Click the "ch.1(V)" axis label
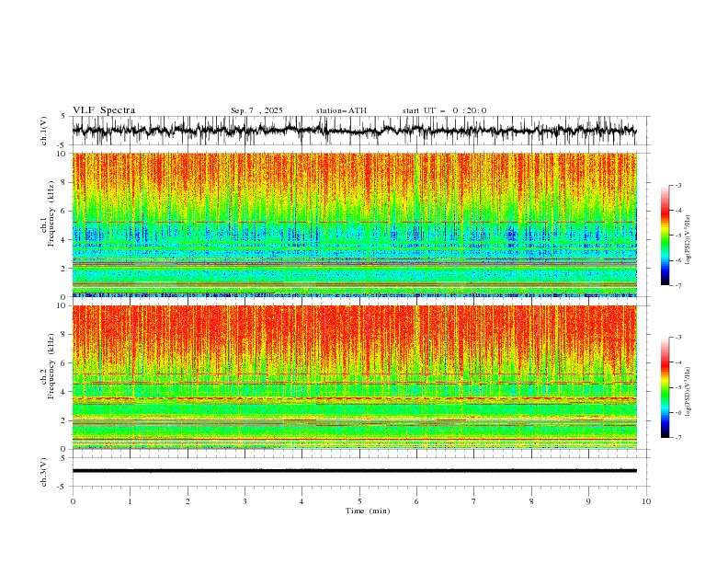This screenshot has height=563, width=728. (44, 131)
